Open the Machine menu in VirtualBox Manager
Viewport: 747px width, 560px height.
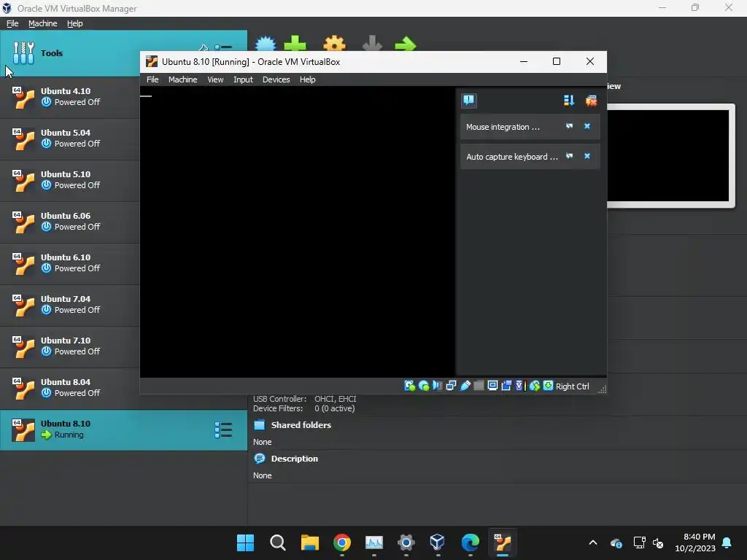point(42,23)
